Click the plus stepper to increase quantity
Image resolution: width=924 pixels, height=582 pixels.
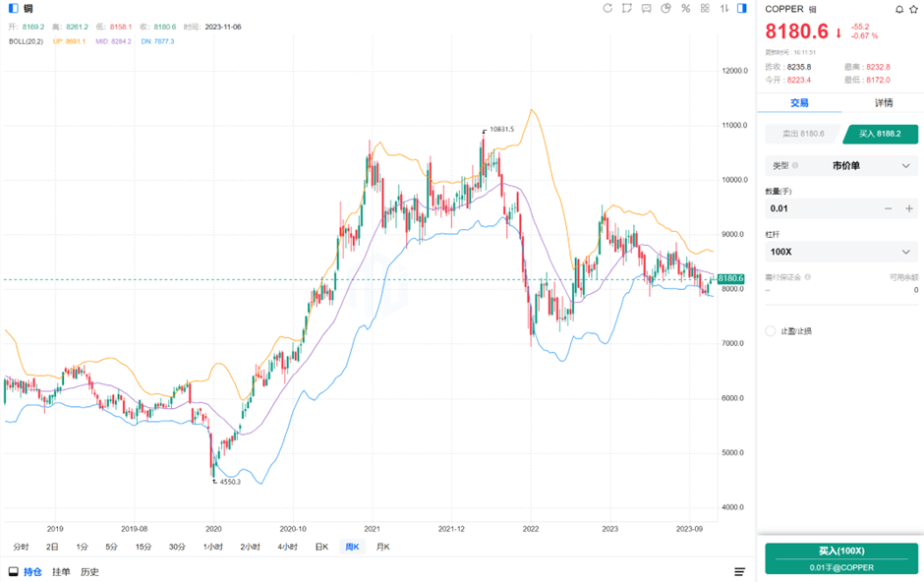[x=909, y=208]
